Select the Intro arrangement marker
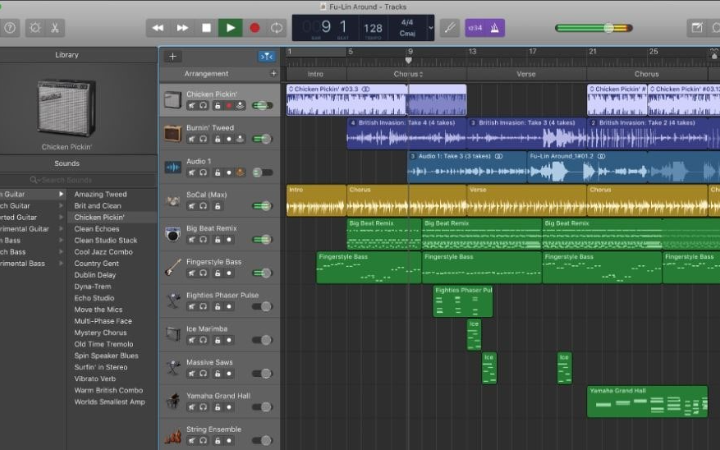The image size is (720, 450). click(x=316, y=74)
